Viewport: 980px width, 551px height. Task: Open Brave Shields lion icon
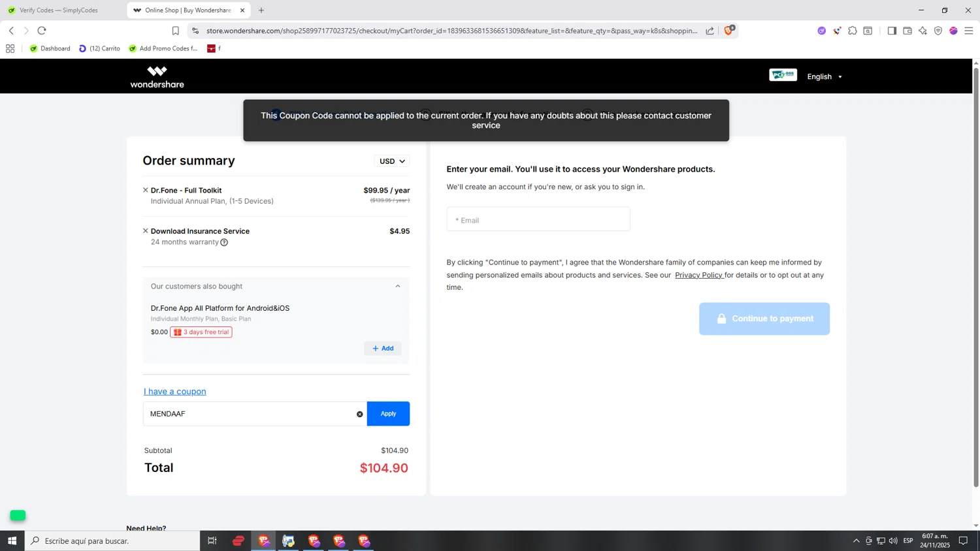(x=729, y=30)
